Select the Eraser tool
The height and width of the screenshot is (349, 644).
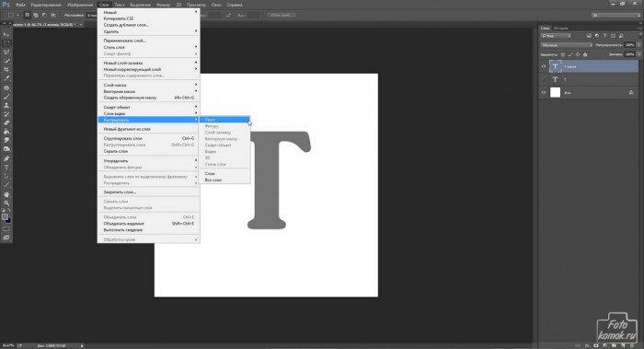coord(6,122)
